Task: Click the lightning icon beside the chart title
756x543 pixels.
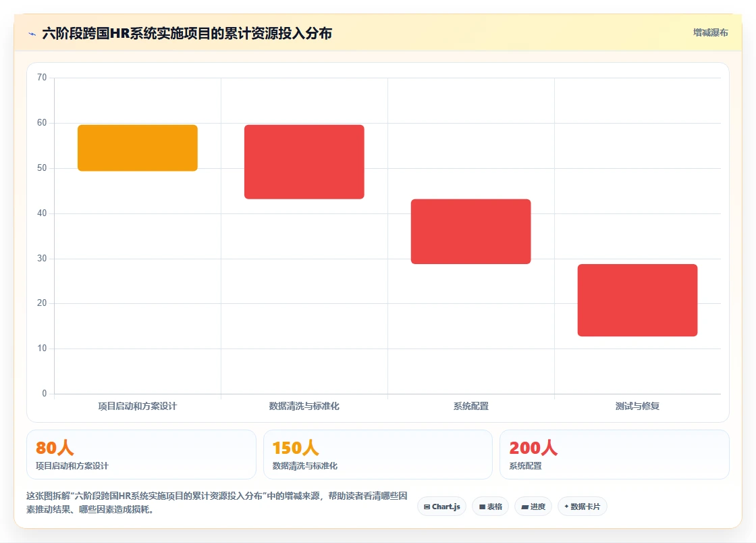Action: click(x=32, y=34)
